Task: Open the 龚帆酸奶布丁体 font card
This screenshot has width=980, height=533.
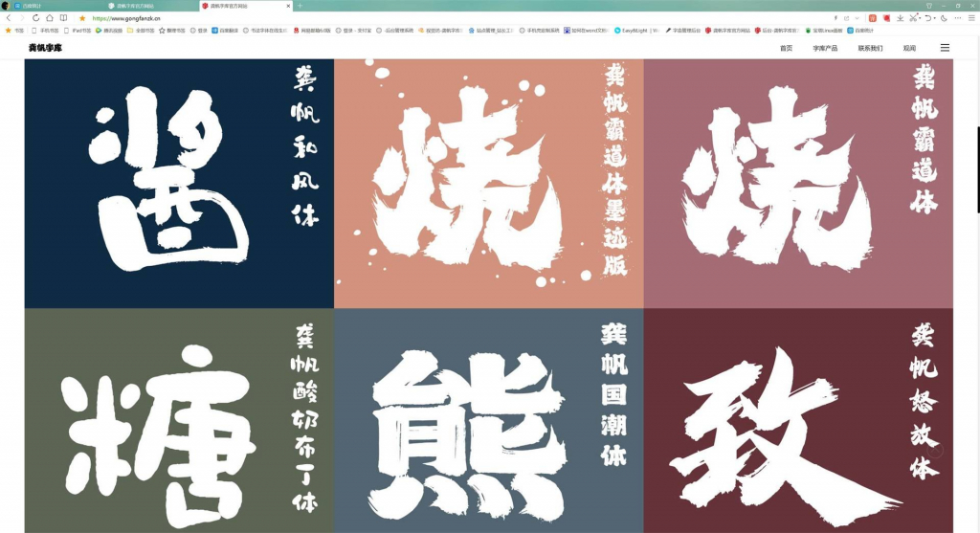Action: (179, 420)
